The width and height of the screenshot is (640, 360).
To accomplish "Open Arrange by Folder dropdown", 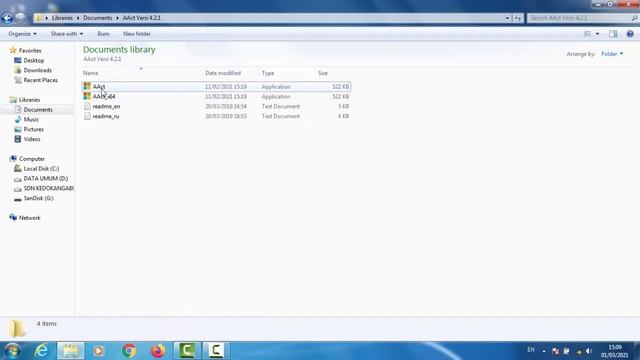I will [x=612, y=54].
